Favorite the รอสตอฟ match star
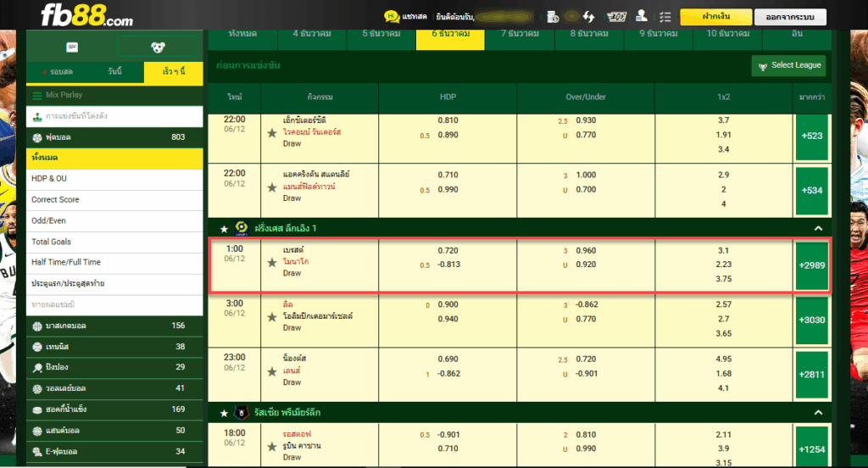Screen dimensions: 868x468 (x=272, y=447)
